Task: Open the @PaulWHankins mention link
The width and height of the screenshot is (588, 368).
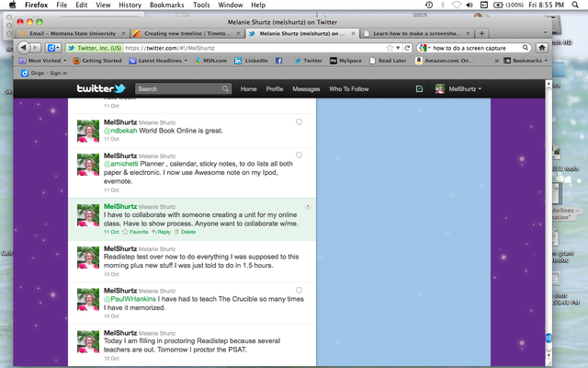Action: tap(130, 299)
